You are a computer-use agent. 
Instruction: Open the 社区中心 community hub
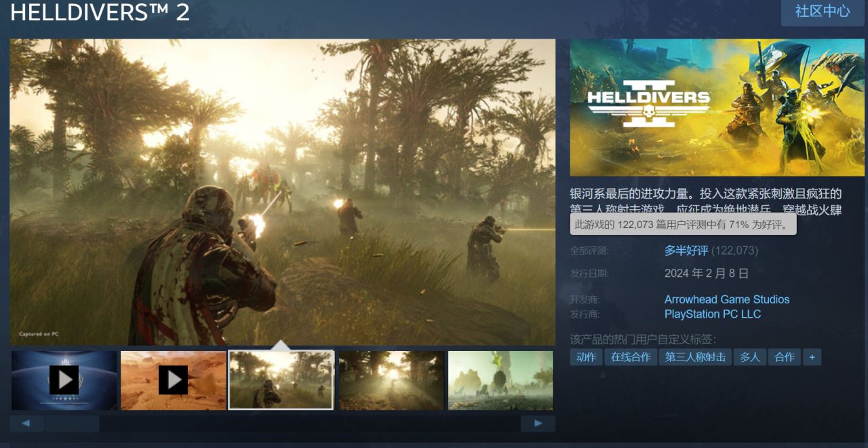[822, 12]
